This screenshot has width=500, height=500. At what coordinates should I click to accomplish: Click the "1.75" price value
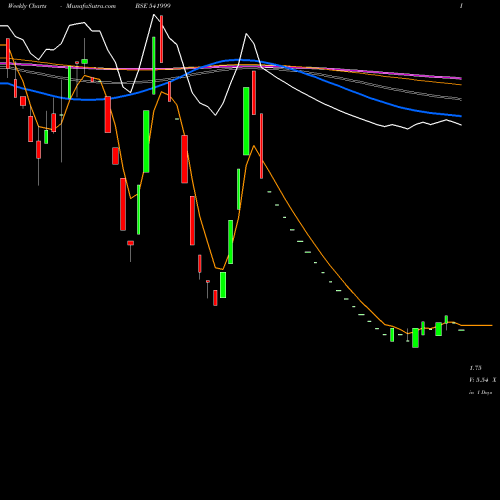coord(475,368)
